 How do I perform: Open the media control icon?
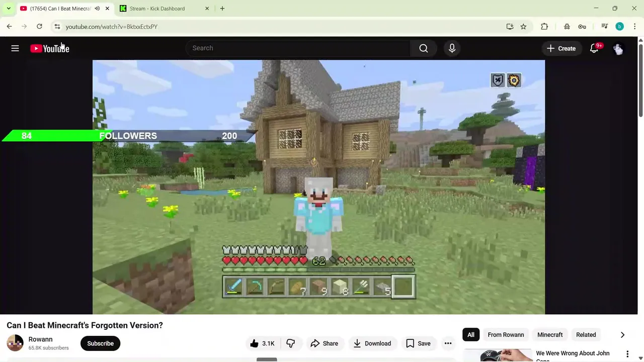tap(605, 27)
